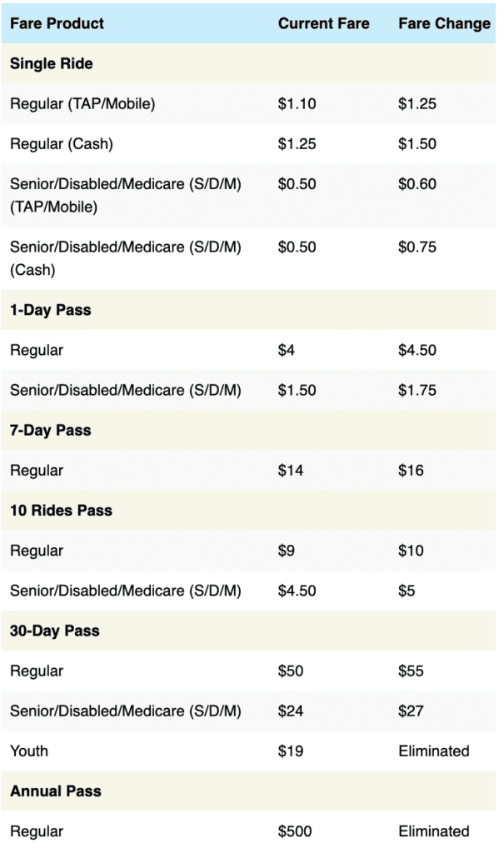Click the Regular (TAP/Mobile) row label

(x=82, y=104)
